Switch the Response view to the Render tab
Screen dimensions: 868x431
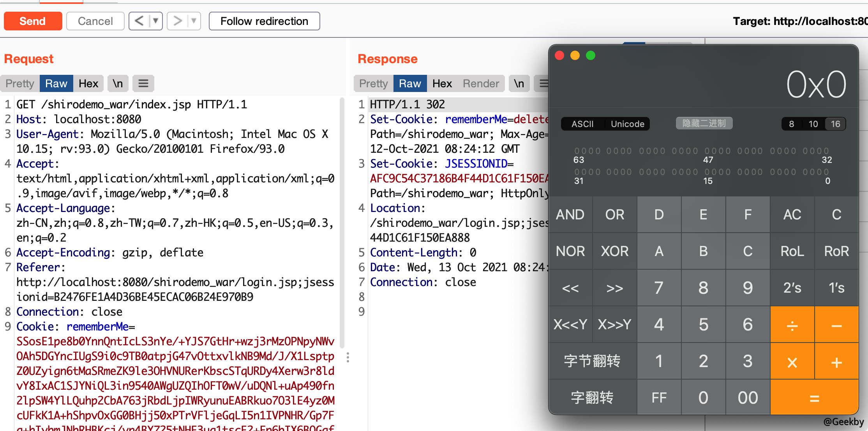(x=481, y=83)
